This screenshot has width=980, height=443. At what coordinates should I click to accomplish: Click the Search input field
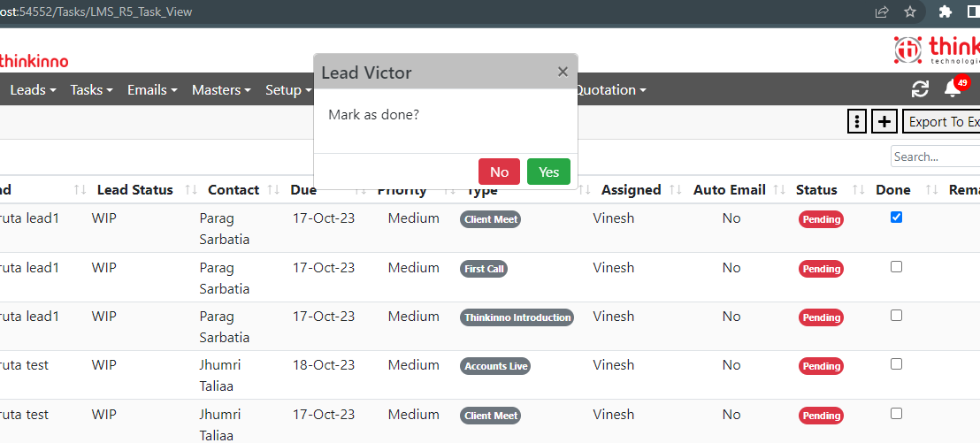click(x=936, y=157)
